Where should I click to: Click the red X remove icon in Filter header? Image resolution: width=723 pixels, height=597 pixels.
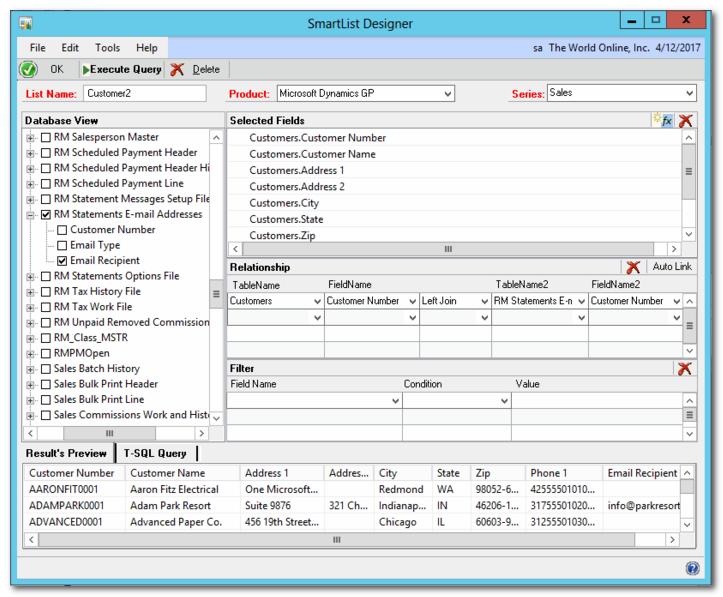(685, 368)
